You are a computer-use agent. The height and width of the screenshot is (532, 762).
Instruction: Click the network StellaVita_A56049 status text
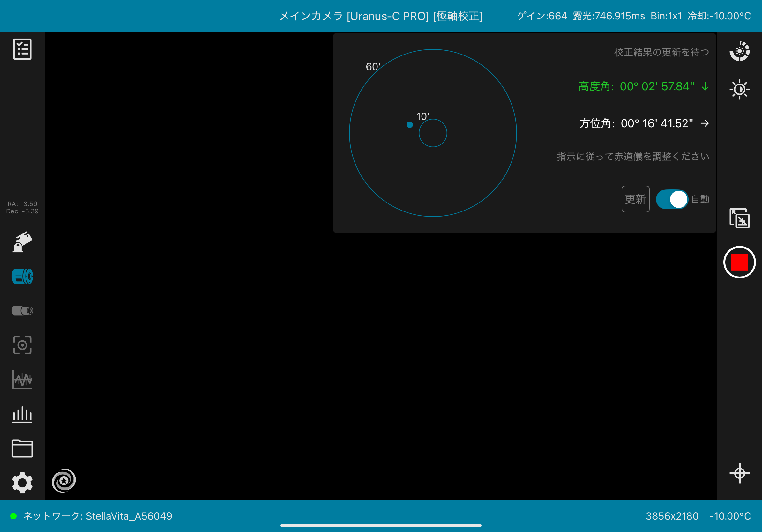click(98, 516)
